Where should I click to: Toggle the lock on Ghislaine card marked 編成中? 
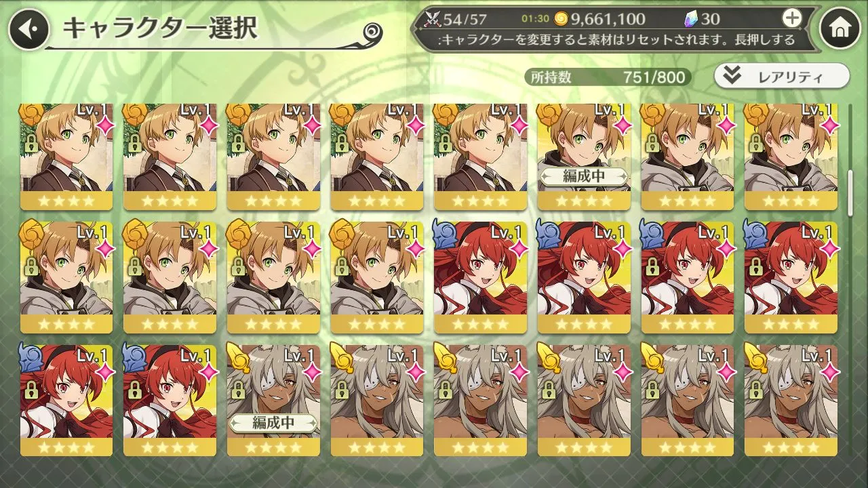(239, 389)
